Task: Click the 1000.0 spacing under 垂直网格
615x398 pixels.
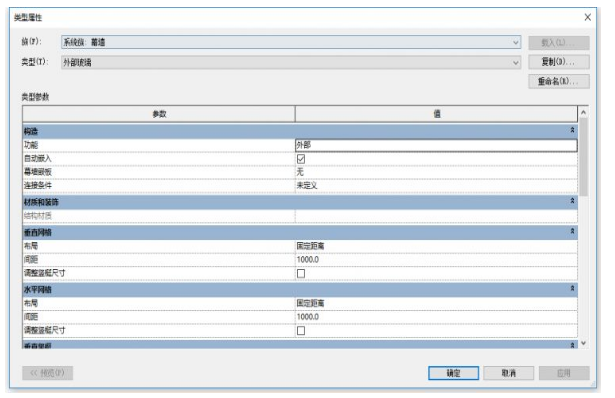Action: [436, 260]
